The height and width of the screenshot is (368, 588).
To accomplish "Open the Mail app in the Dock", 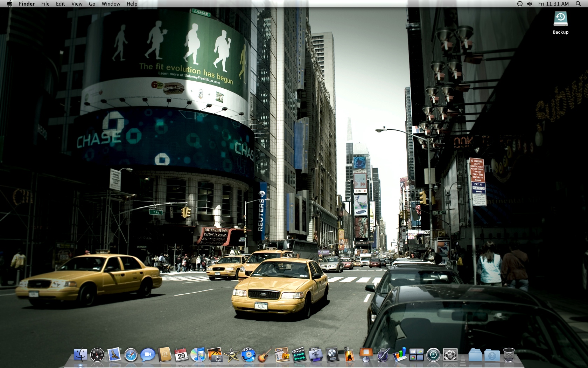I will (114, 355).
